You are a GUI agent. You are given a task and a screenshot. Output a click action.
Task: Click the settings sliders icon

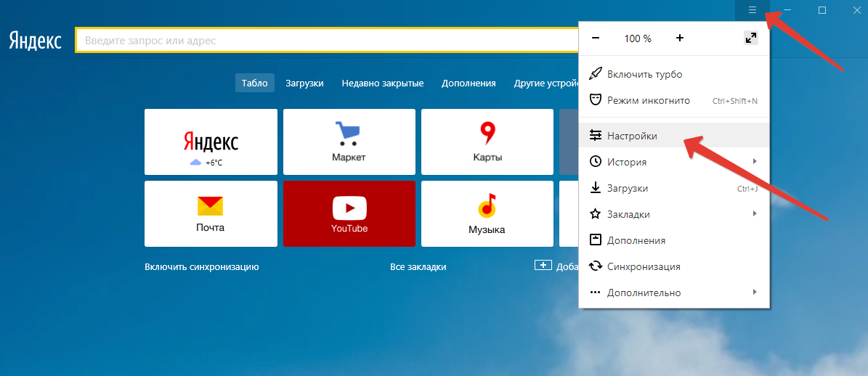595,136
